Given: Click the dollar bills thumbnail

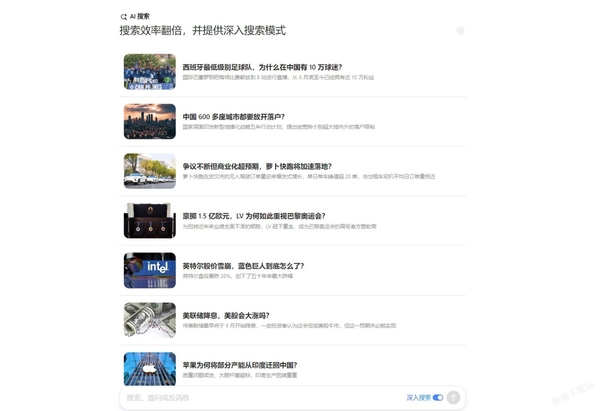Looking at the screenshot, I should 150,320.
